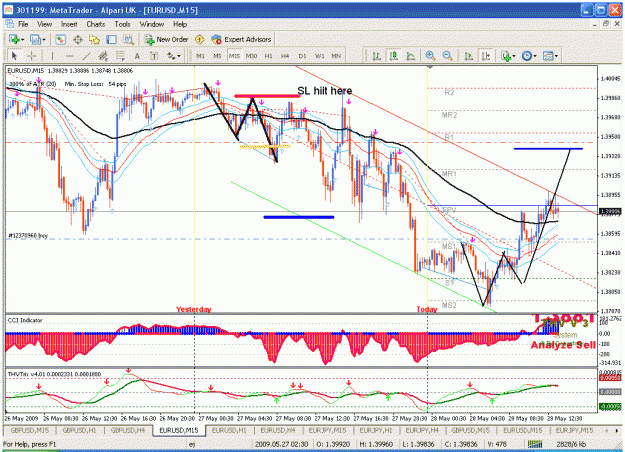Open the Templates dropdown
The height and width of the screenshot is (452, 625).
pyautogui.click(x=550, y=56)
